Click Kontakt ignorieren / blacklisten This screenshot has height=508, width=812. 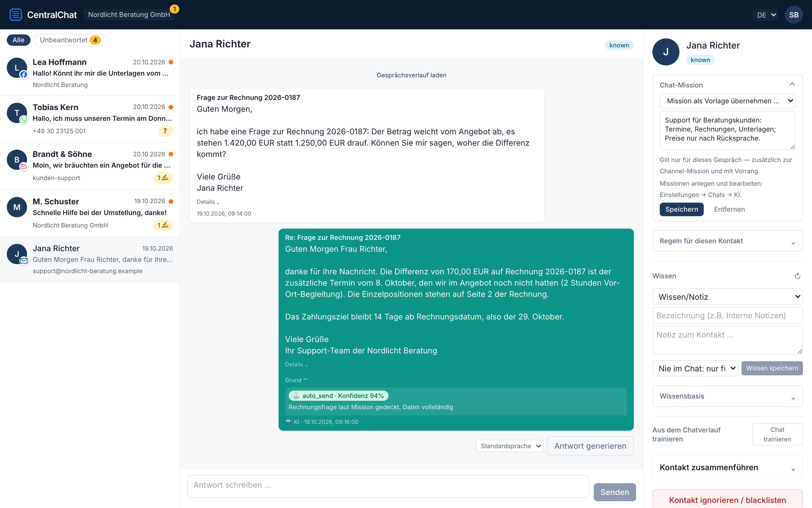(x=727, y=500)
